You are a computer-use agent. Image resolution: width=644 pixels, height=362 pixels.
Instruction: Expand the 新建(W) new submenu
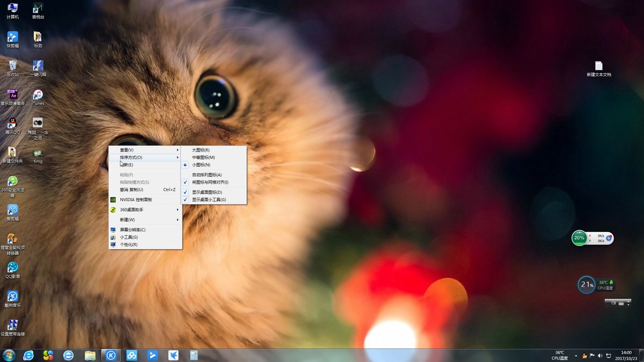pos(145,220)
